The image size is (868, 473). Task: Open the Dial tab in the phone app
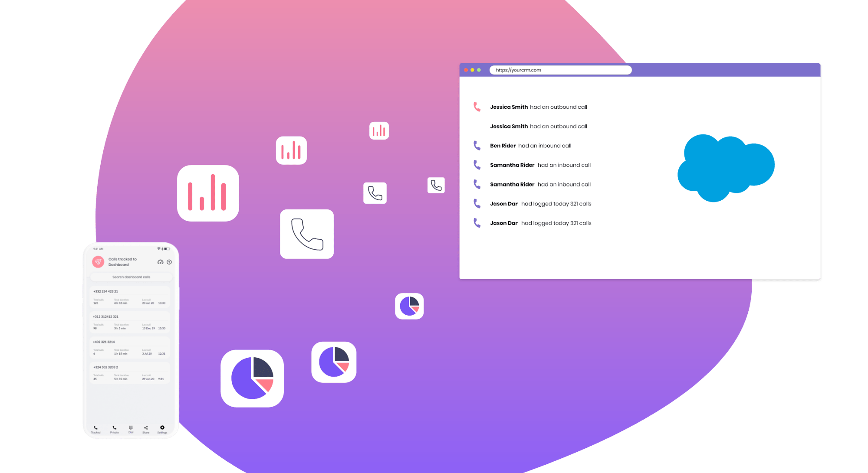pyautogui.click(x=131, y=430)
